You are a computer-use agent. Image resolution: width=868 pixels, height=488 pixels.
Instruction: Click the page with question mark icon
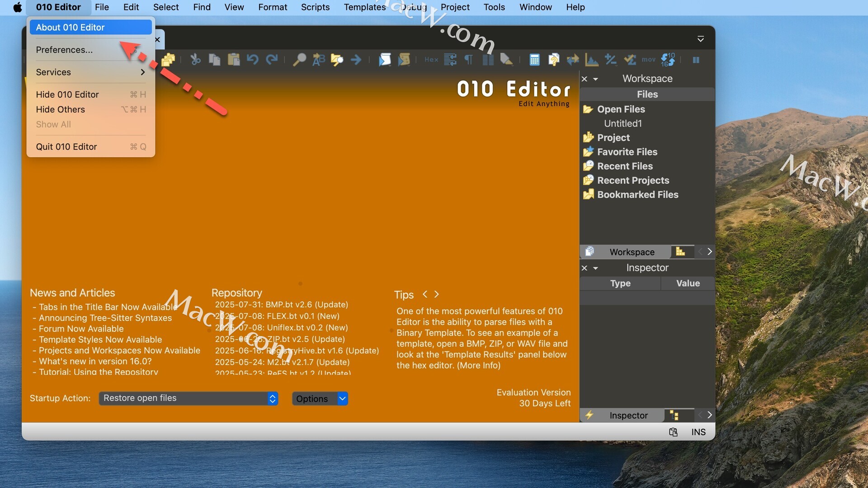554,60
